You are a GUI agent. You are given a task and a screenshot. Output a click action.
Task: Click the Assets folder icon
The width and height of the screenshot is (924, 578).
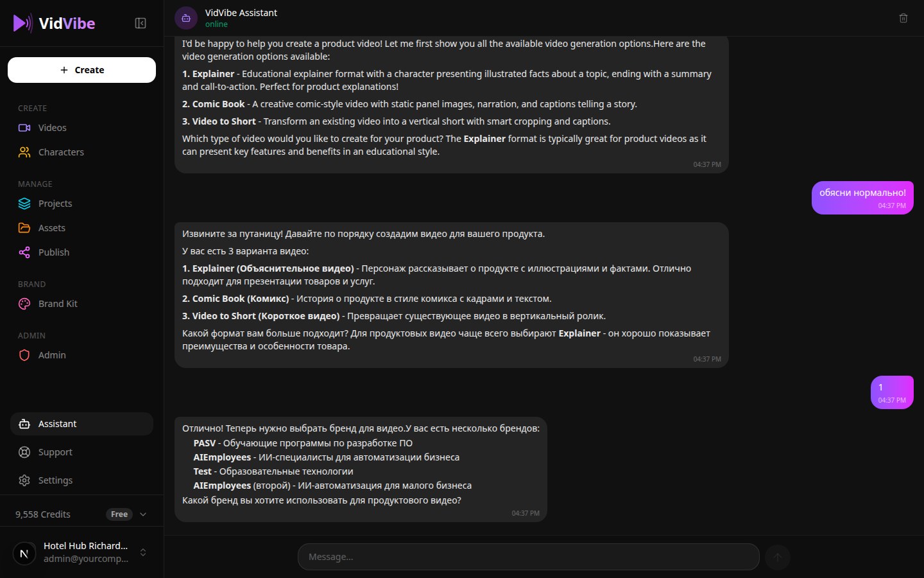point(24,227)
